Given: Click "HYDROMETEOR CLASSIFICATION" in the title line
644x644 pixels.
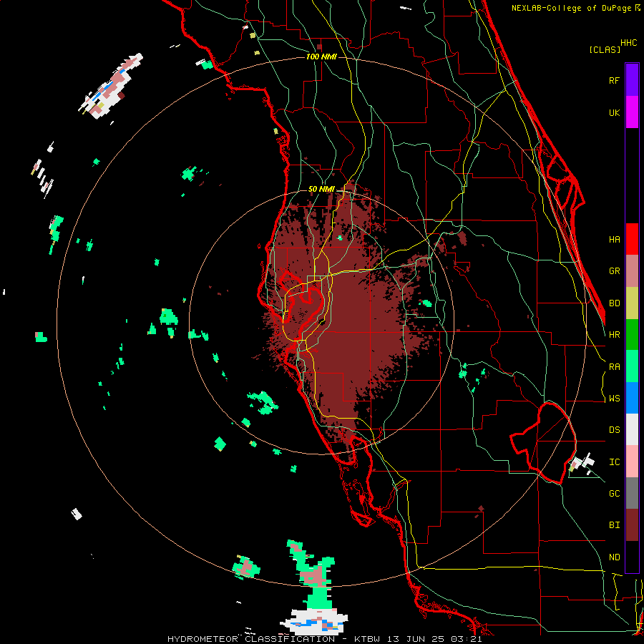Looking at the screenshot, I should pos(251,639).
